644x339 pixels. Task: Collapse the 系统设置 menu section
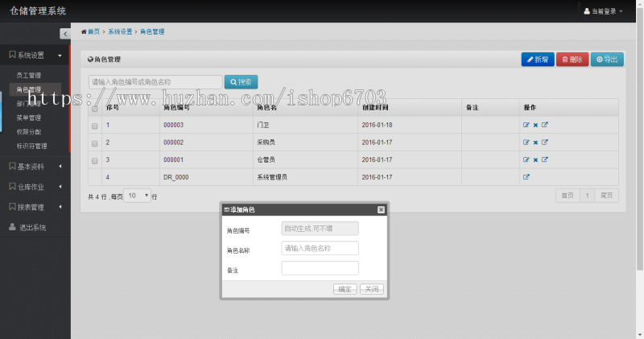(x=35, y=55)
